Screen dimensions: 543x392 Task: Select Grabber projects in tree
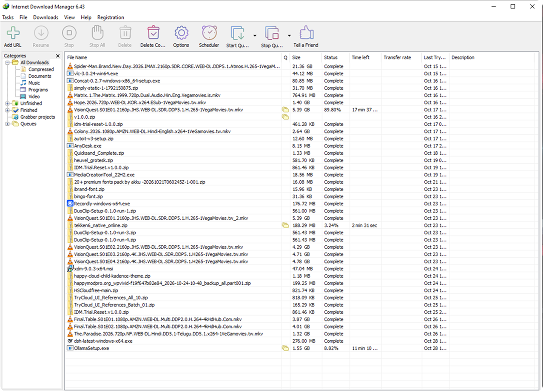38,117
